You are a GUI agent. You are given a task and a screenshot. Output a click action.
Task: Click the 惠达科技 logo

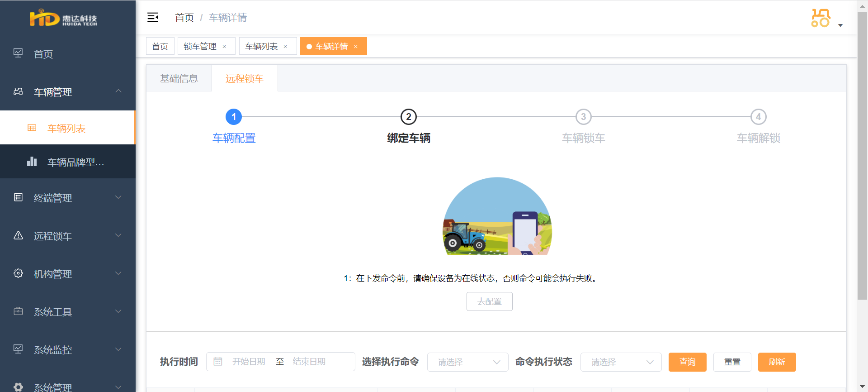[63, 18]
